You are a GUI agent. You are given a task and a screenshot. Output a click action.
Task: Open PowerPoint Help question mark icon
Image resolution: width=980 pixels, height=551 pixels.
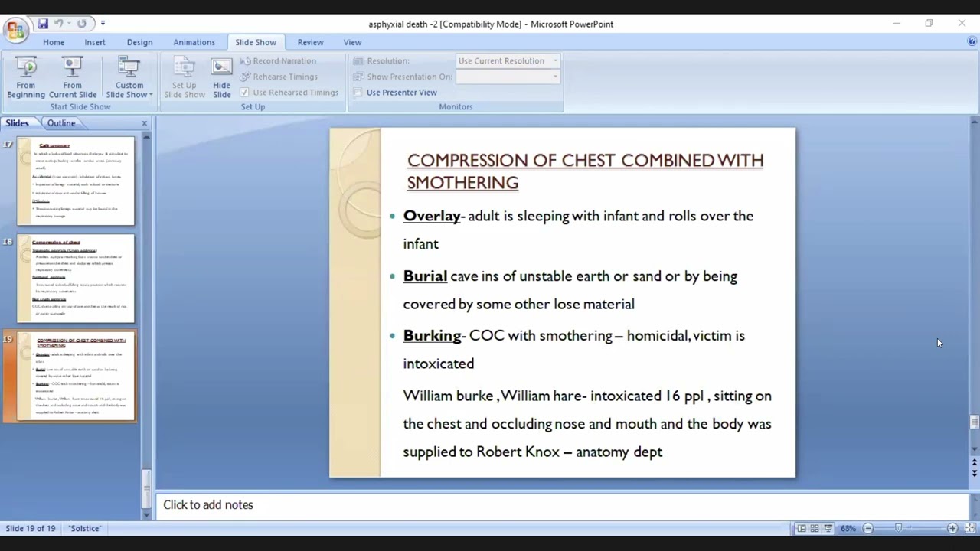click(972, 42)
